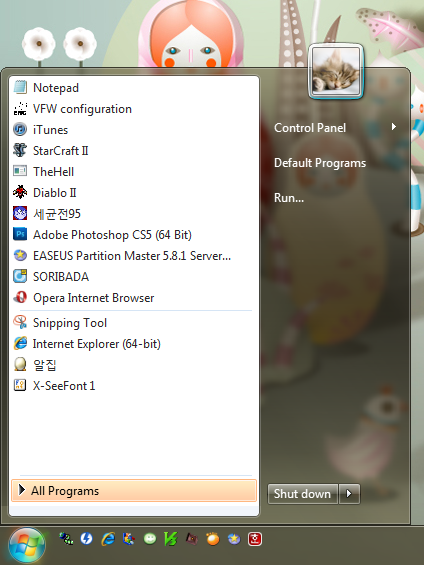Open Control Panel

click(x=310, y=128)
